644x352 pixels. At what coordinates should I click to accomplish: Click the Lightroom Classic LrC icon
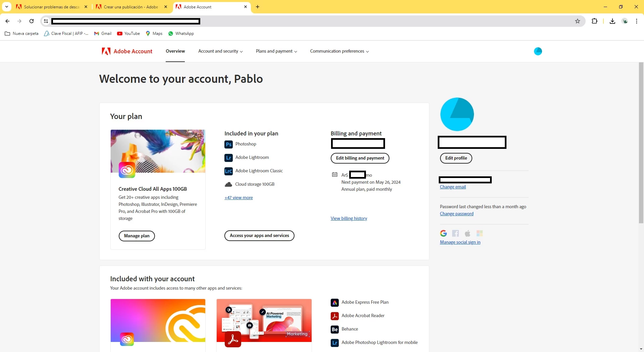pyautogui.click(x=228, y=171)
